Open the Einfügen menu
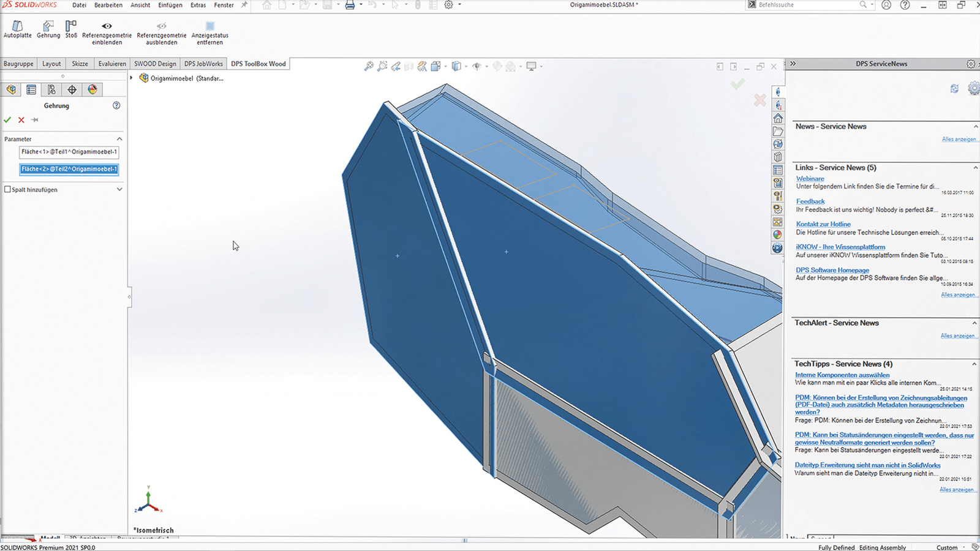Viewport: 980px width, 551px height. click(x=170, y=5)
